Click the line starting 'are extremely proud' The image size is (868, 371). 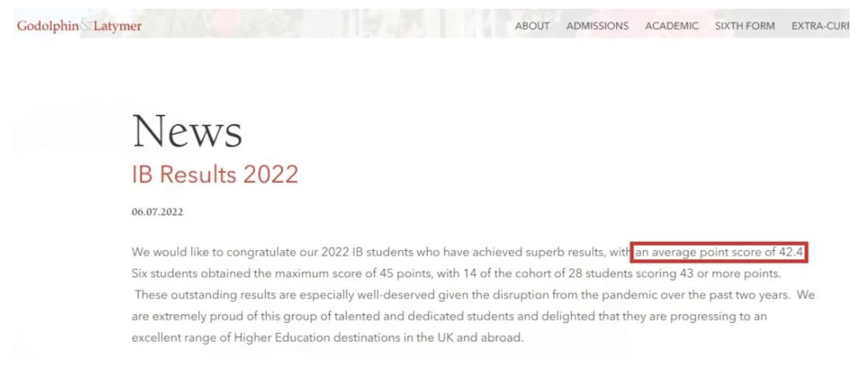(x=449, y=316)
